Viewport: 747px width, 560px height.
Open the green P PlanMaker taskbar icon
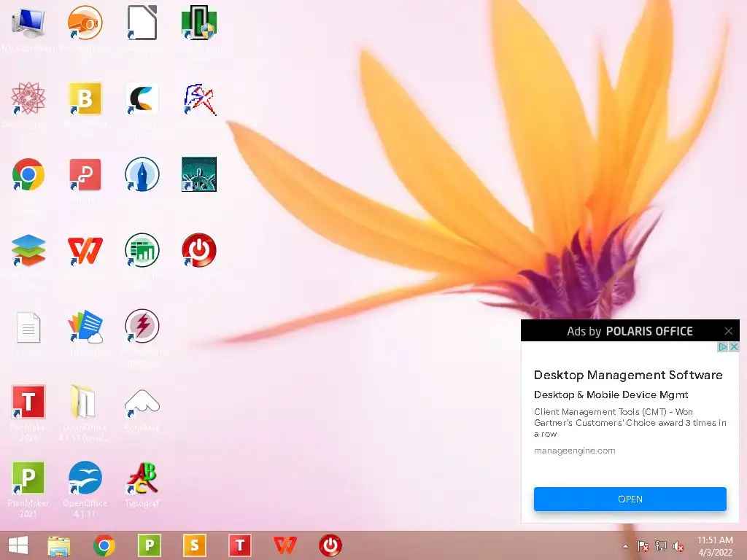pos(149,545)
